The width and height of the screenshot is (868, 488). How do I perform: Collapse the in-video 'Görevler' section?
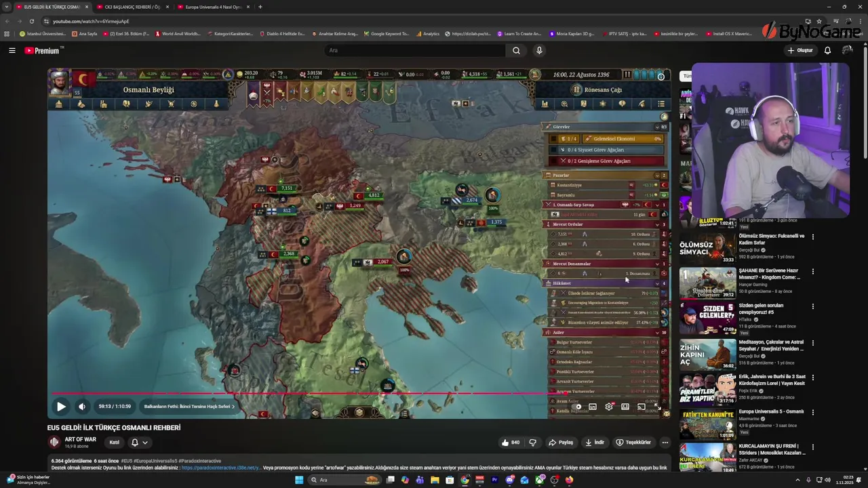[x=656, y=127]
